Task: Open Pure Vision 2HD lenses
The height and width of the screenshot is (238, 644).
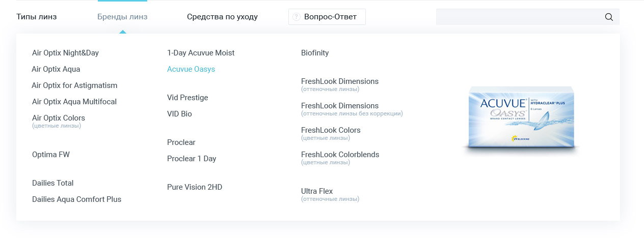Action: tap(195, 187)
